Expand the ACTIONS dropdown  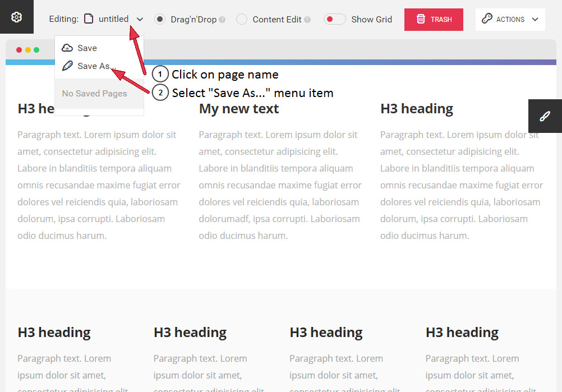[x=510, y=19]
